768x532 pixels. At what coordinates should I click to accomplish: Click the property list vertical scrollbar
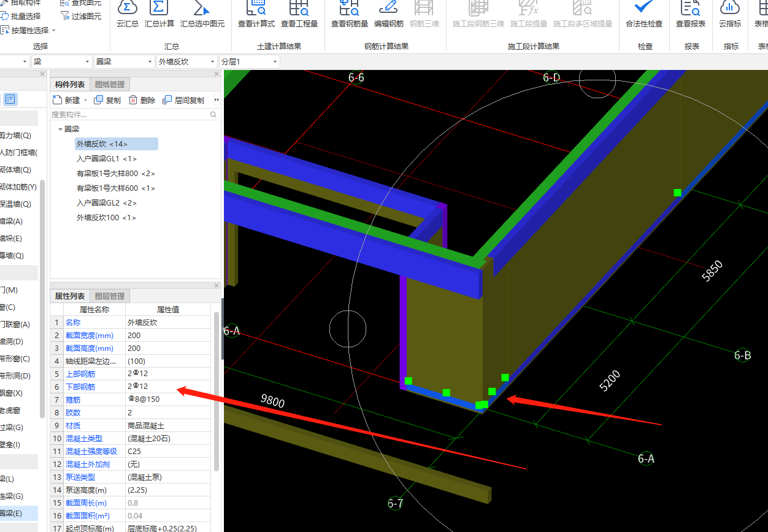pyautogui.click(x=216, y=391)
